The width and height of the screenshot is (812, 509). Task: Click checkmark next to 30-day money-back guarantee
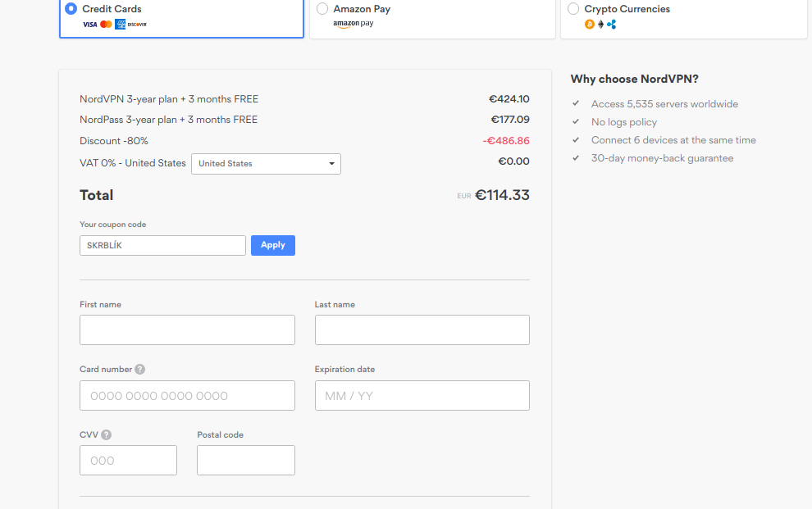(575, 157)
